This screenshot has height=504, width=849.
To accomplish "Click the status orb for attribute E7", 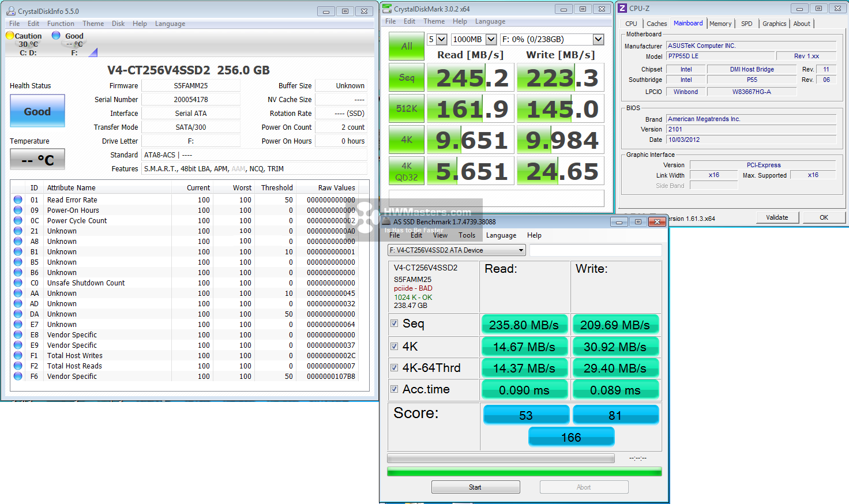I will pos(18,324).
